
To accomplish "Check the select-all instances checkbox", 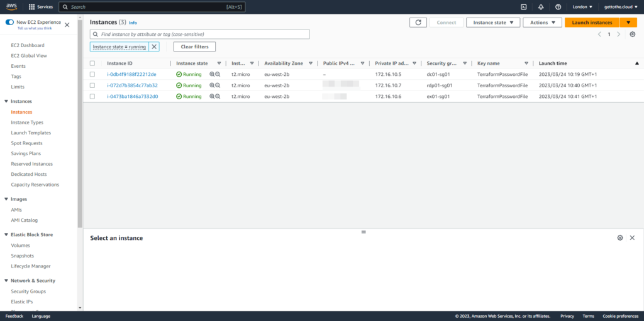I will click(92, 63).
